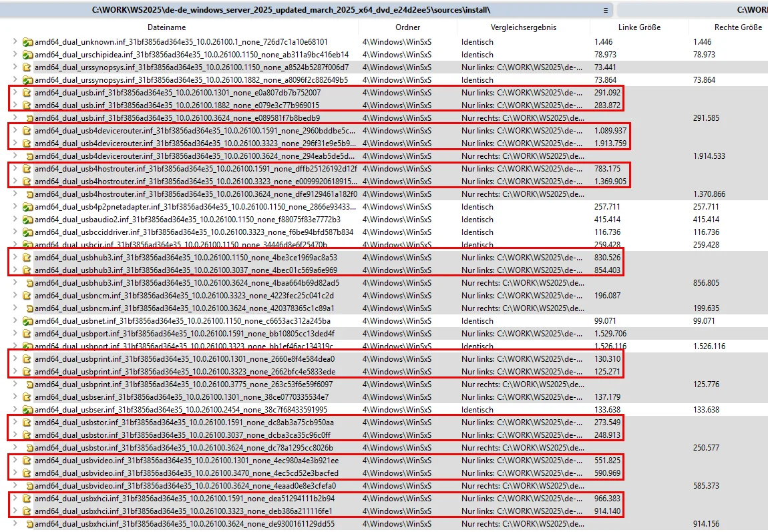This screenshot has width=768, height=532.
Task: Click right size value 1.914.533
Action: [x=709, y=156]
